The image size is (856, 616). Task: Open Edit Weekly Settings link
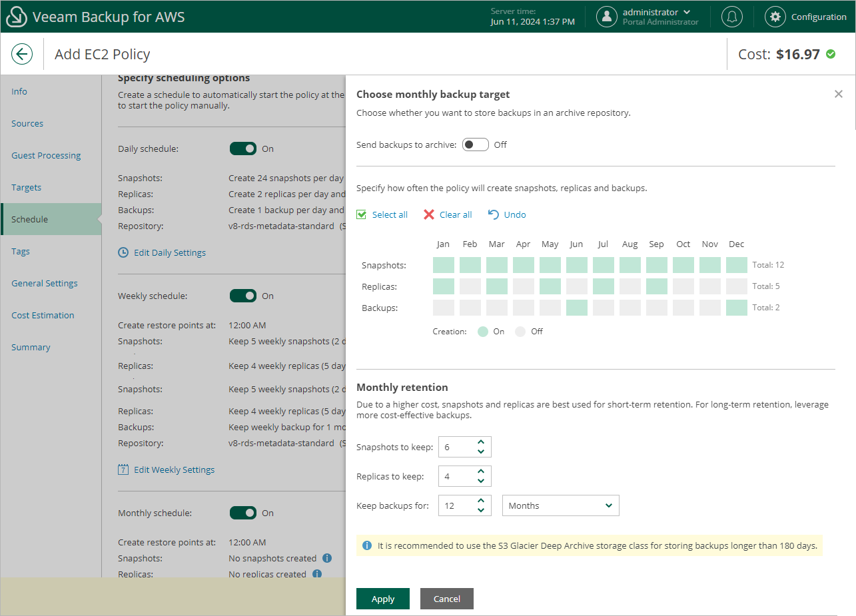point(174,469)
